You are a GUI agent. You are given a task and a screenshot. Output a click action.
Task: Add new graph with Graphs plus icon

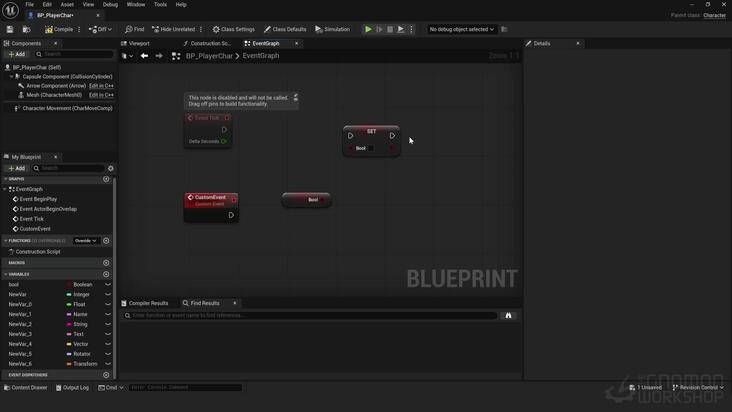106,179
